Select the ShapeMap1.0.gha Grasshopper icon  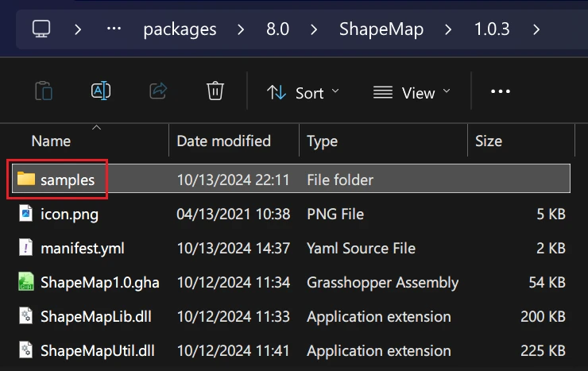point(26,282)
